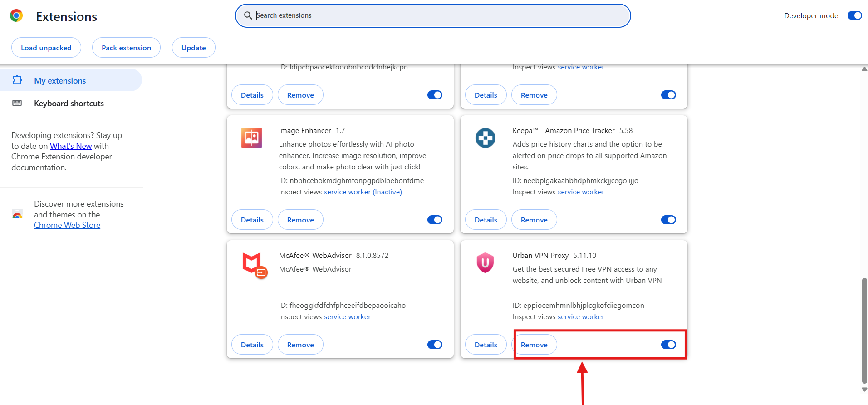Open the Chrome Web Store link
The width and height of the screenshot is (868, 405).
pos(67,225)
